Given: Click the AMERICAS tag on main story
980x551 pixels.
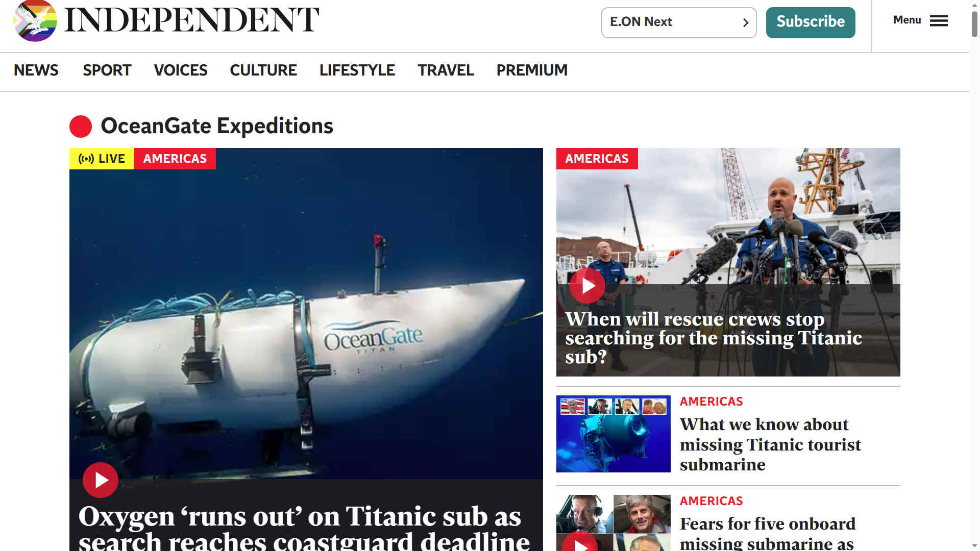Looking at the screenshot, I should click(175, 159).
